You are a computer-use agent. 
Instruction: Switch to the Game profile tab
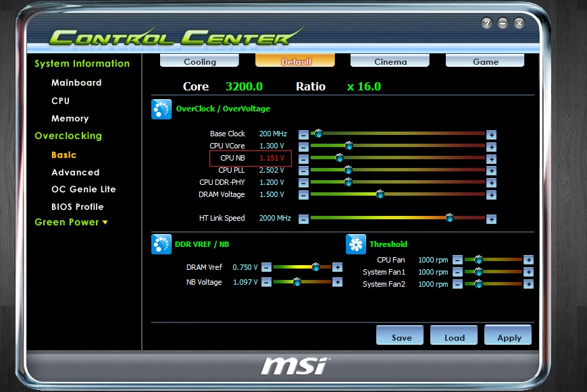(485, 61)
